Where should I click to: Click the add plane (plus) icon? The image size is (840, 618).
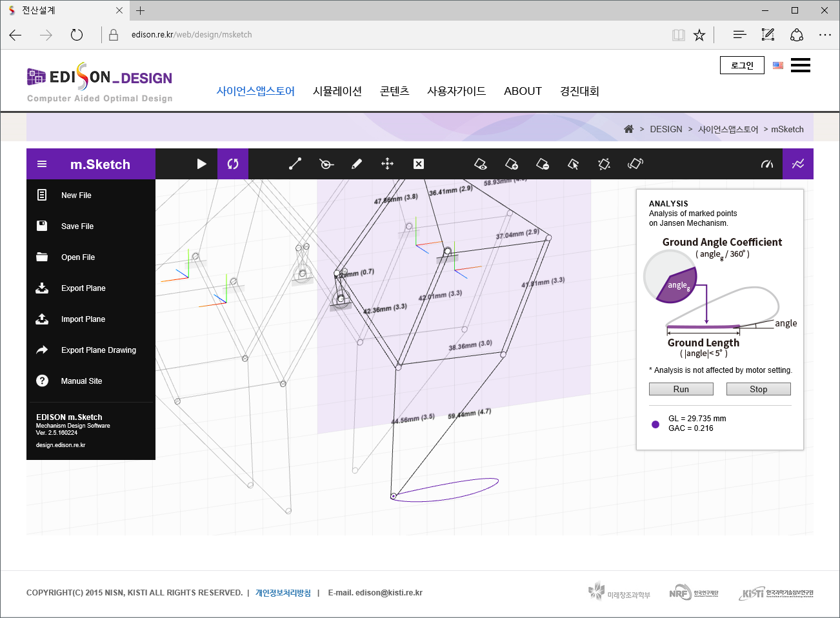[x=512, y=164]
